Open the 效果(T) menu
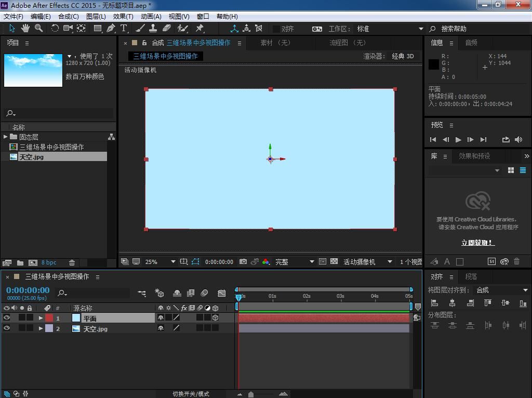 (123, 16)
